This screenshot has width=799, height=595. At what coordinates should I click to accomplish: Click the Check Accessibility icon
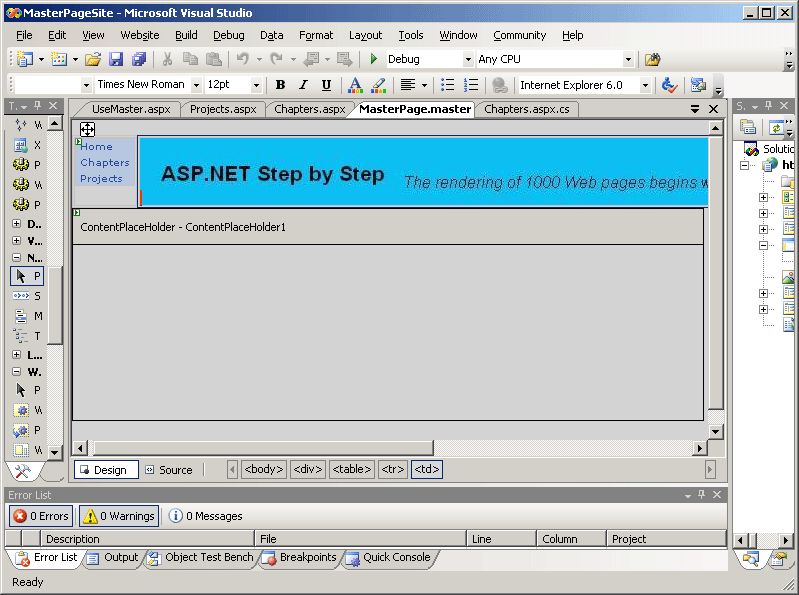coord(670,86)
